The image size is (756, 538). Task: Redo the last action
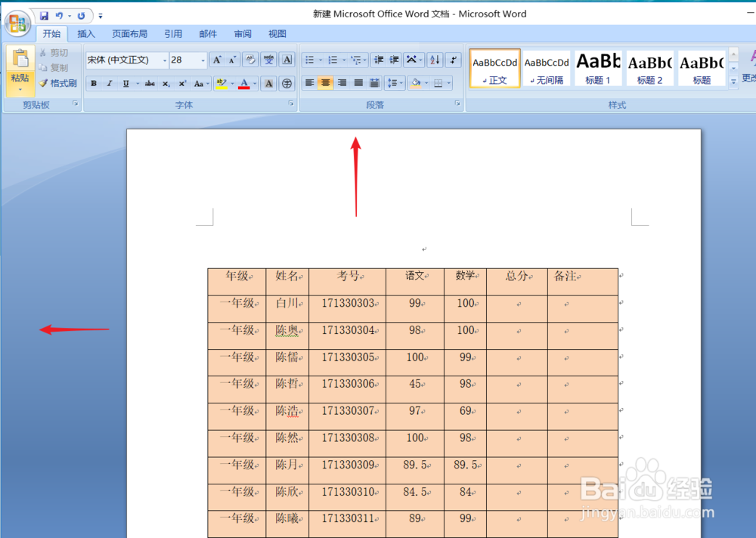tap(81, 16)
